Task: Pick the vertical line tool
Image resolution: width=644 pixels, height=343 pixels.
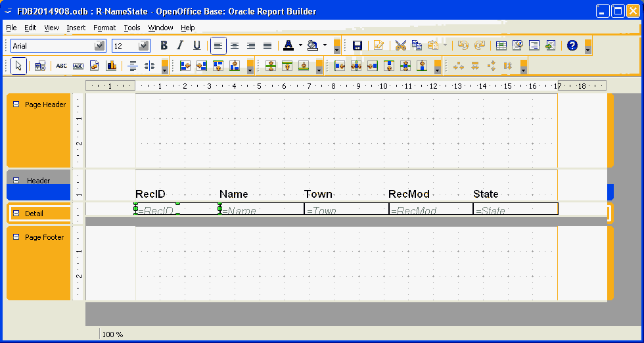Action: click(x=150, y=66)
